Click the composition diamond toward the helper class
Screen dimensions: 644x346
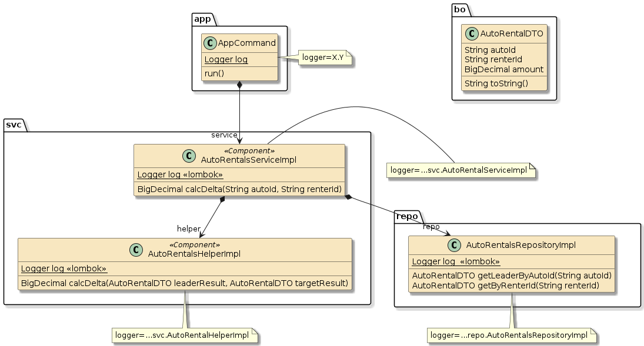[x=222, y=200]
